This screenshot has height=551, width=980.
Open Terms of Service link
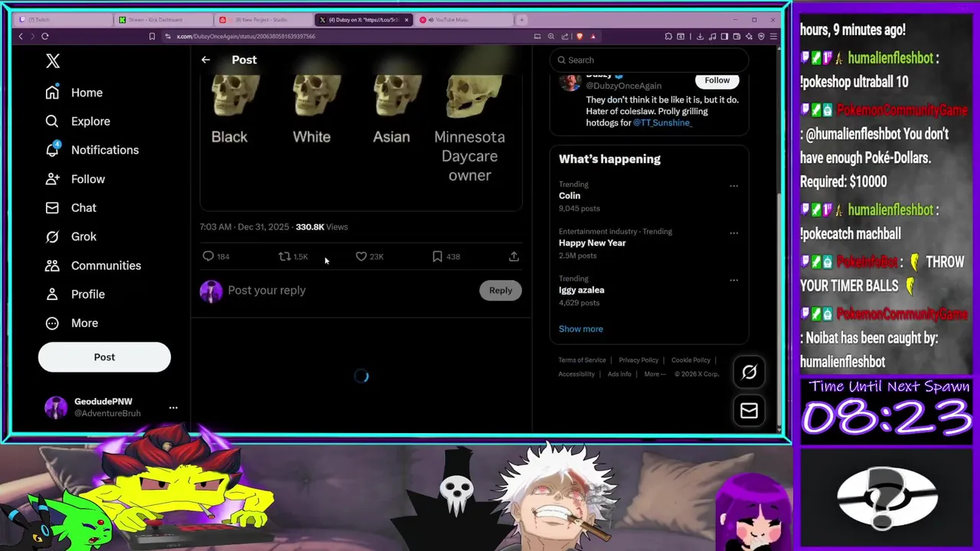click(582, 360)
